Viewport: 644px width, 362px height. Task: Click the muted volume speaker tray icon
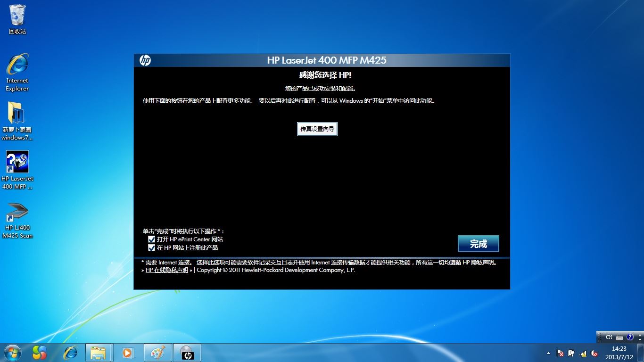pyautogui.click(x=594, y=353)
